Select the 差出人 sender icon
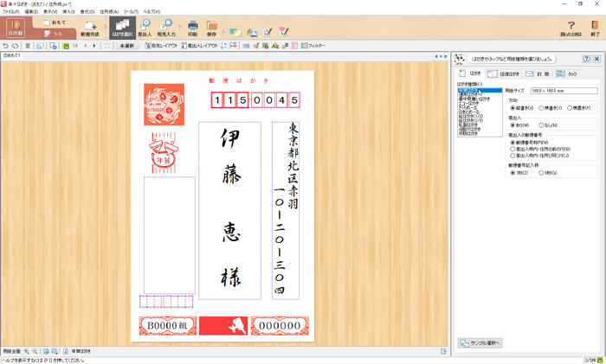 coord(145,29)
